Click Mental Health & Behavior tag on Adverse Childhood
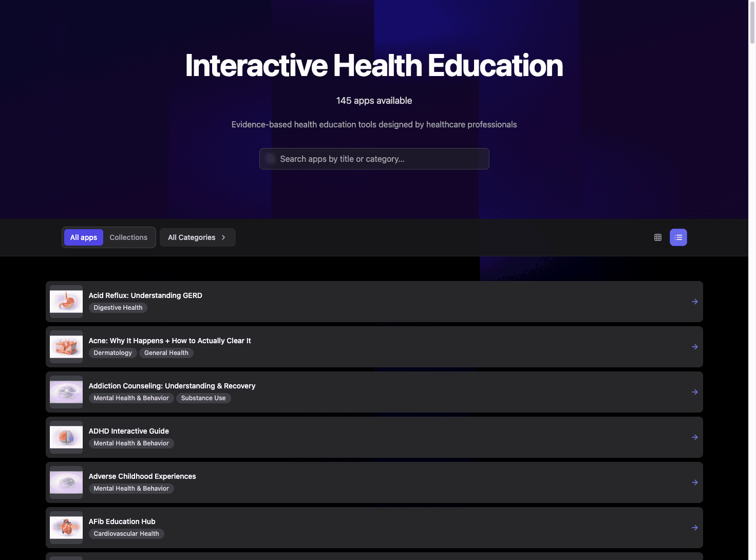756x560 pixels. (131, 489)
